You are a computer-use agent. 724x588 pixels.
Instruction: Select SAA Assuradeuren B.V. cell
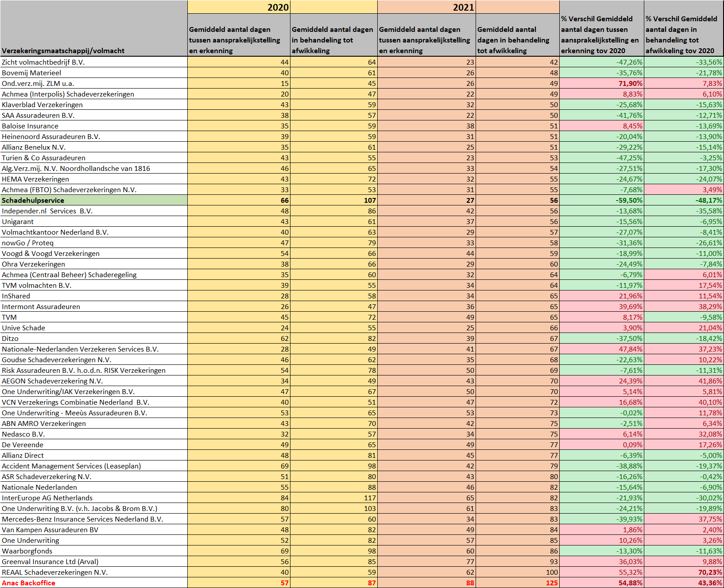click(94, 115)
